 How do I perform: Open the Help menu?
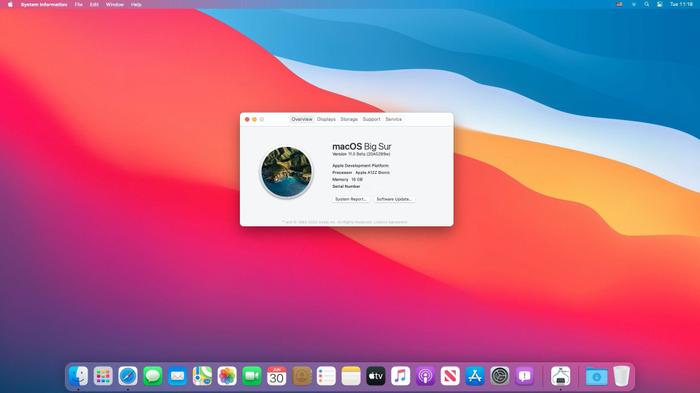coord(136,4)
